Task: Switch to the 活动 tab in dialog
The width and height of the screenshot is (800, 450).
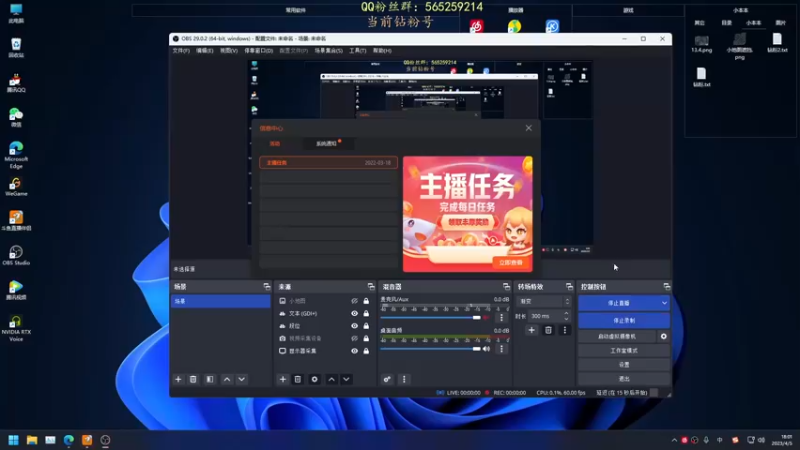Action: coord(275,144)
